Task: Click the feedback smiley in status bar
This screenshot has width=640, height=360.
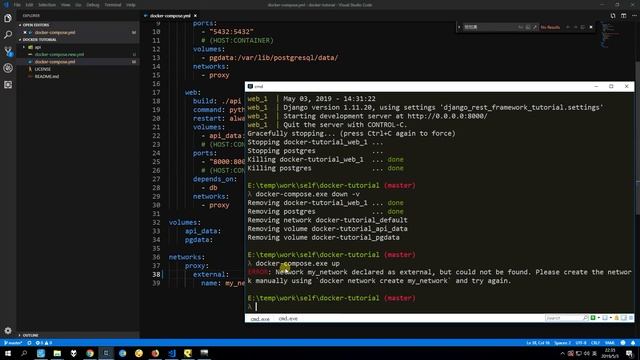Action: [x=623, y=343]
